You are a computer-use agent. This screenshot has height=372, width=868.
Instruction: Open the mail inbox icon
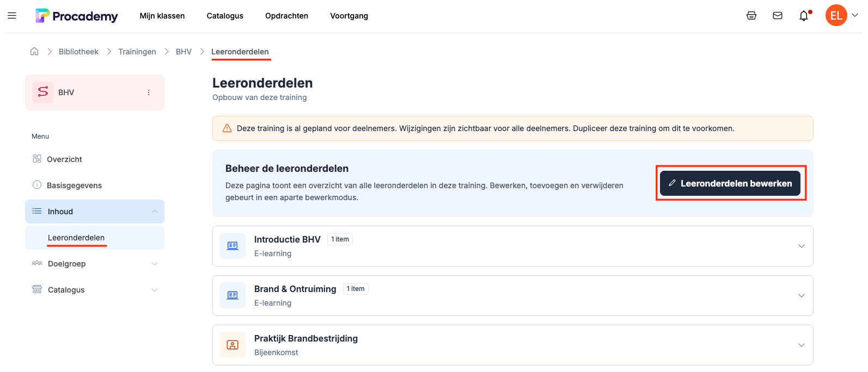click(778, 16)
